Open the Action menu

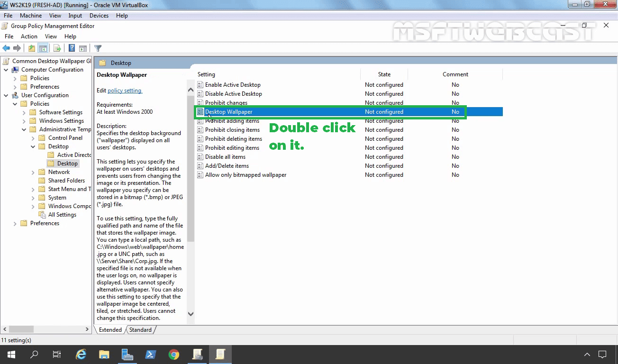(29, 36)
